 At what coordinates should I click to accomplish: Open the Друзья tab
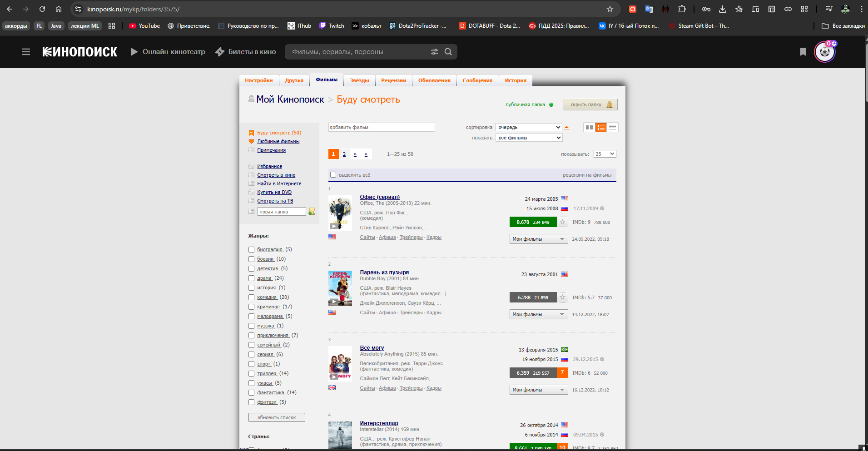tap(294, 80)
